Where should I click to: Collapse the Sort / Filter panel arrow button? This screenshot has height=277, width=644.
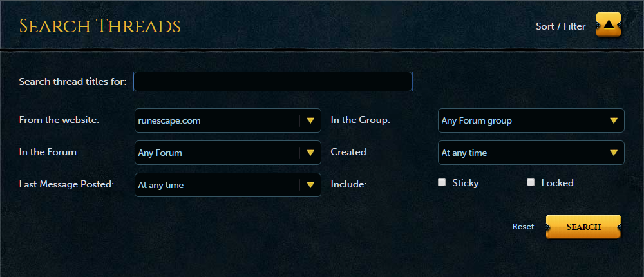[x=608, y=26]
